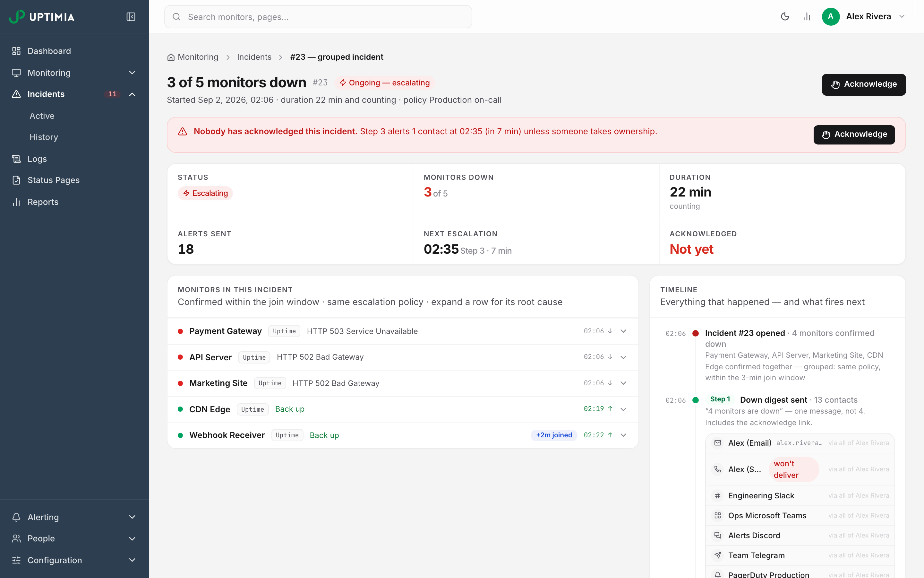Click the Team Telegram paper plane icon
Screen dimensions: 924x578
coord(717,555)
